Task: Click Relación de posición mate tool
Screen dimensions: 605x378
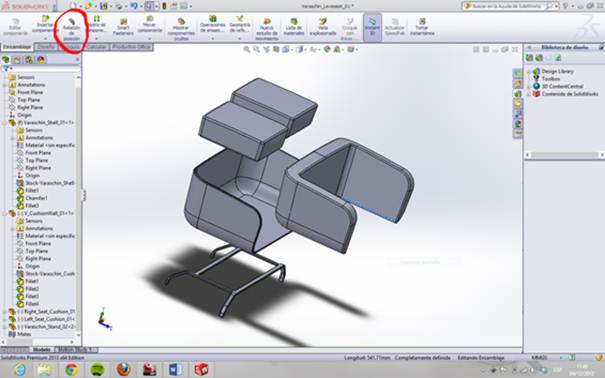Action: tap(72, 28)
